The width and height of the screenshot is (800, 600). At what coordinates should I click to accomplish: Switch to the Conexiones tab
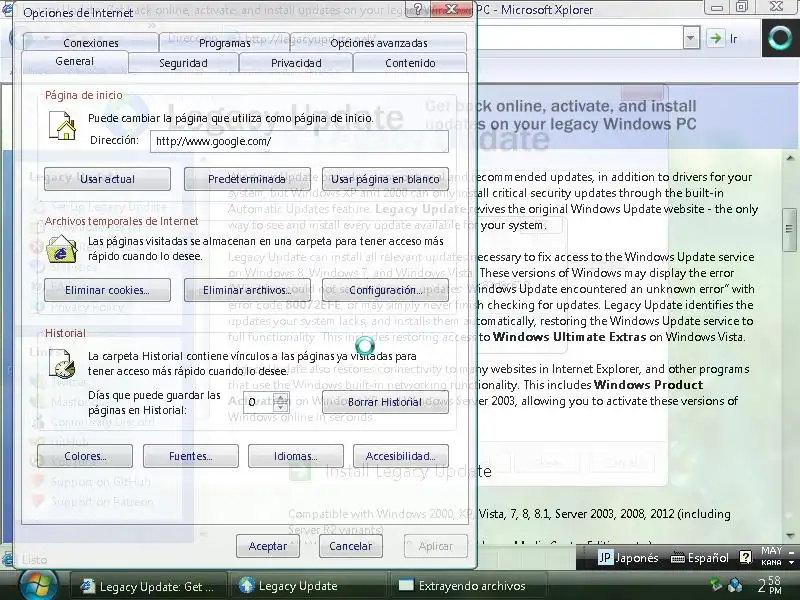point(91,43)
